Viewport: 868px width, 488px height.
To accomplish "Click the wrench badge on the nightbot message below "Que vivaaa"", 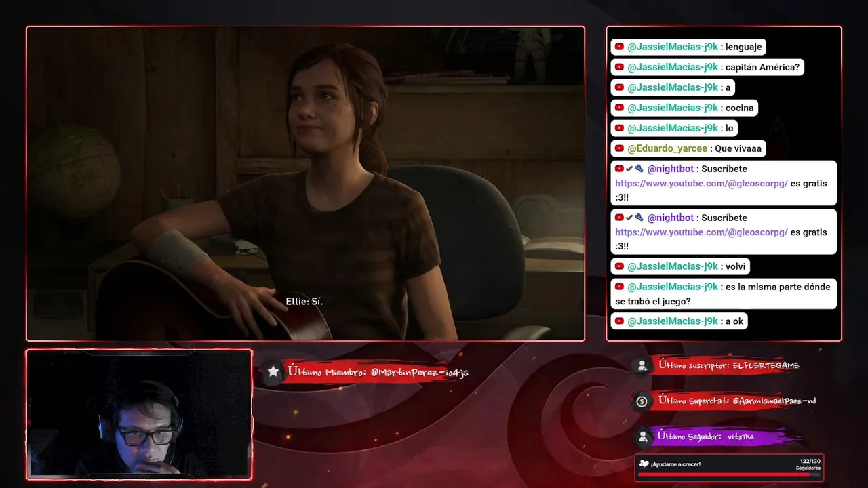I will (x=639, y=169).
